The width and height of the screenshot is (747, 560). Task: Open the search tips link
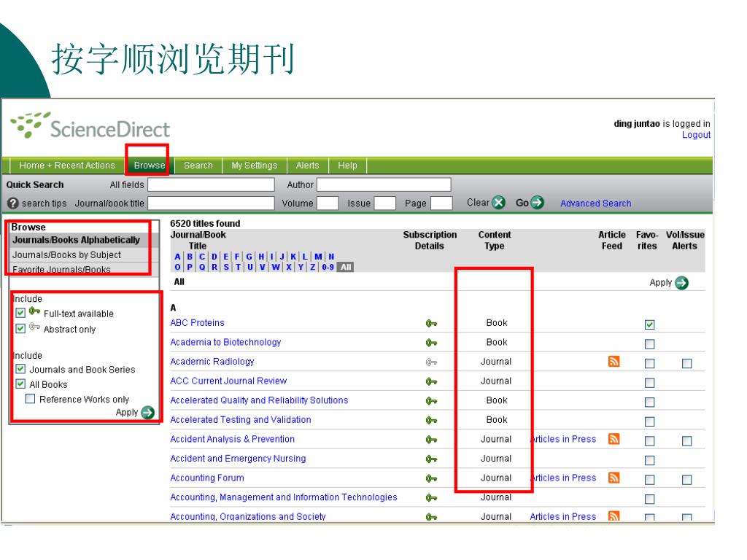[44, 203]
